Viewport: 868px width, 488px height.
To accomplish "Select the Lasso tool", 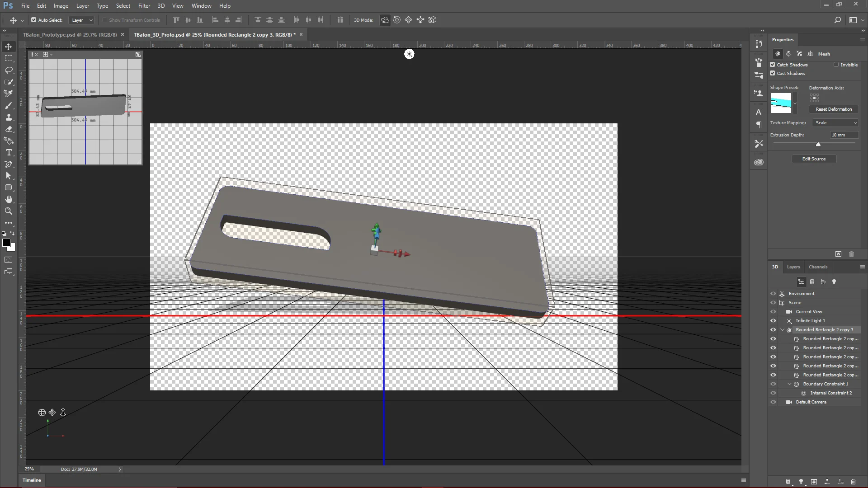I will 9,70.
